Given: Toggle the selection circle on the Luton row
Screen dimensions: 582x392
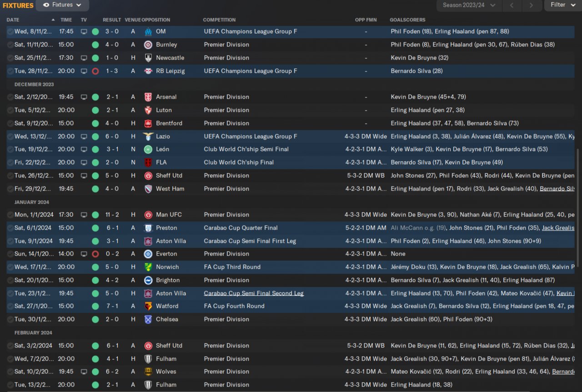Looking at the screenshot, I should [x=10, y=110].
